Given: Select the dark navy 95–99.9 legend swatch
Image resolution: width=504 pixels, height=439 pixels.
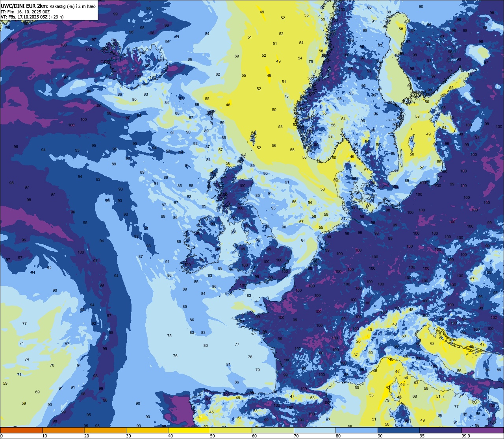Looking at the screenshot, I should click(441, 430).
